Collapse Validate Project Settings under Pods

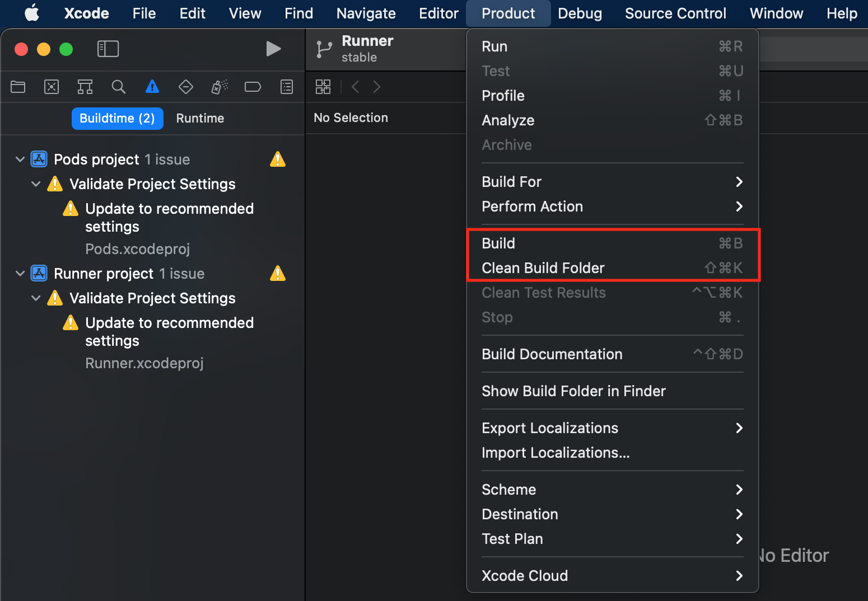pyautogui.click(x=36, y=184)
